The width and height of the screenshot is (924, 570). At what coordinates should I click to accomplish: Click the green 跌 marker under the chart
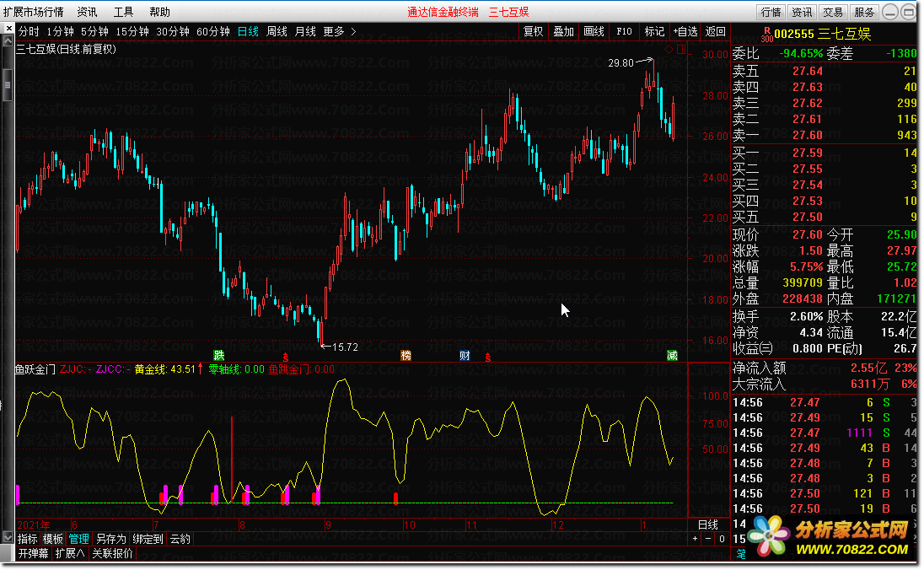219,356
